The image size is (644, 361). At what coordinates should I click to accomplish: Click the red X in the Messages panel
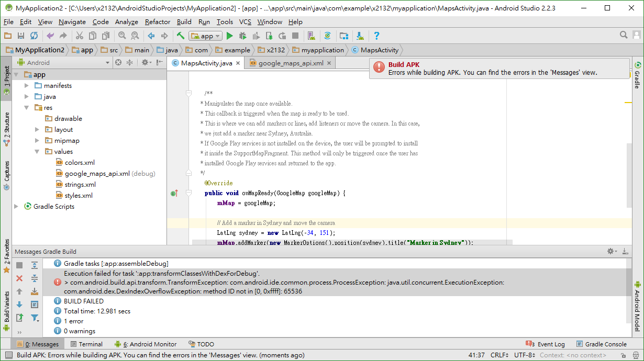point(19,278)
